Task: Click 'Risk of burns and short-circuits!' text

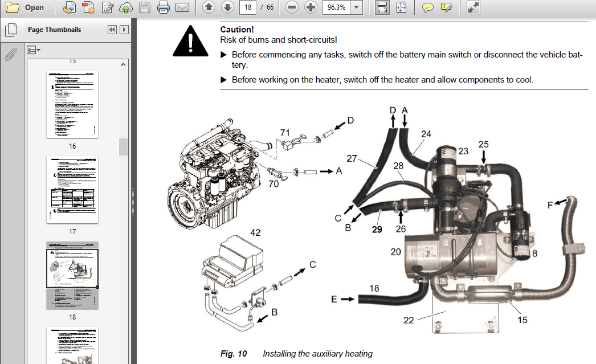Action: tap(278, 40)
